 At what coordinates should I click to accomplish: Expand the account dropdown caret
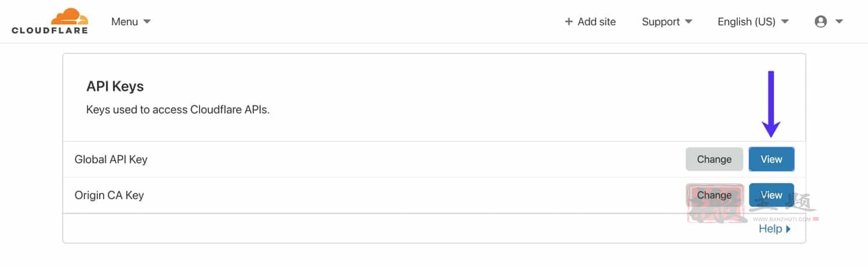(x=839, y=22)
